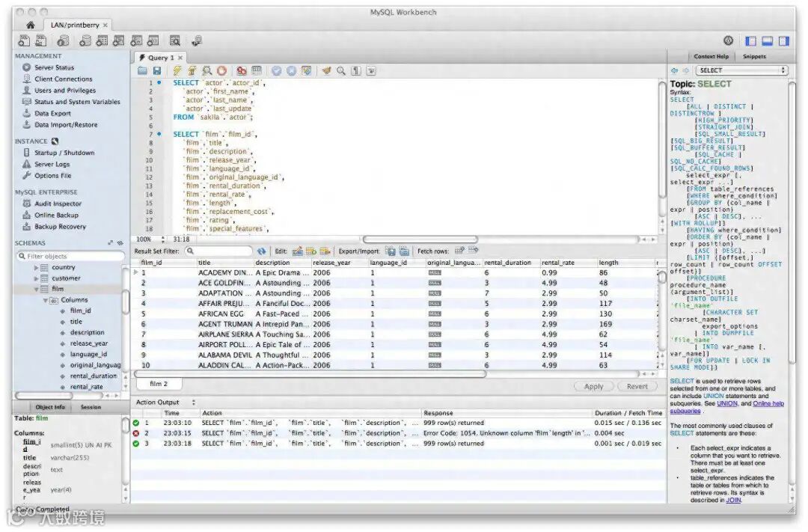Import records from external file icon
The width and height of the screenshot is (808, 532).
tap(405, 251)
